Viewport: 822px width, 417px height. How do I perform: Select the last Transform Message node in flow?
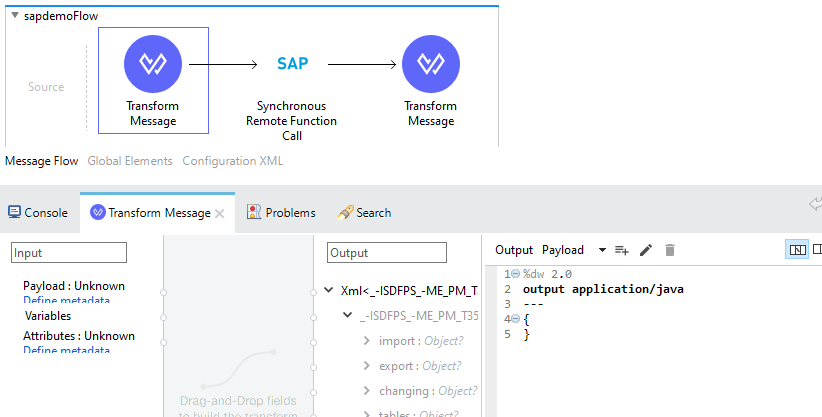[430, 64]
